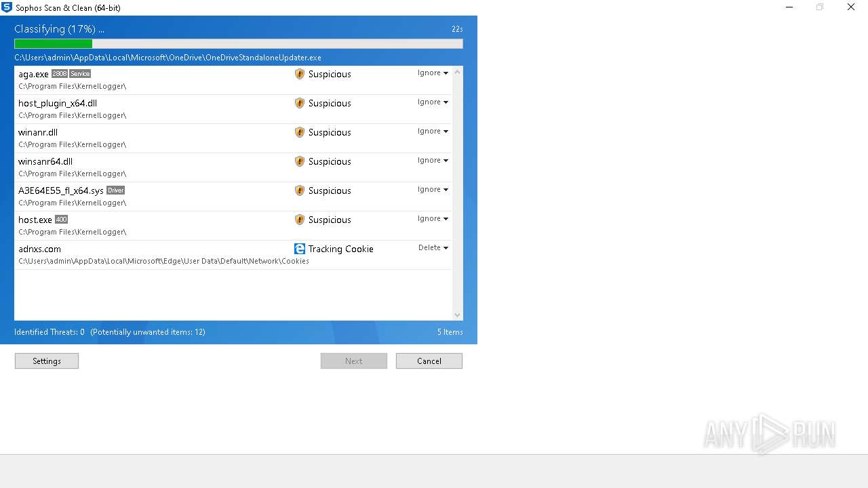This screenshot has height=488, width=868.
Task: Select the adnxs.com cookie entry
Action: coord(233,255)
